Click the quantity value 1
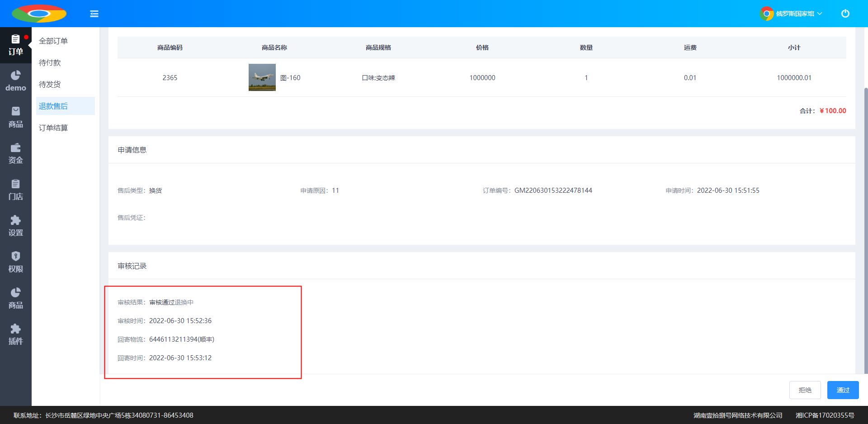Screen dimensions: 868x424 click(586, 78)
